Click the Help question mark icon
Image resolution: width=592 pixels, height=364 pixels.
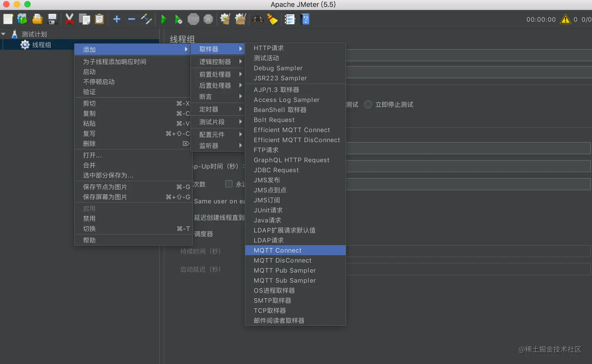pyautogui.click(x=305, y=19)
